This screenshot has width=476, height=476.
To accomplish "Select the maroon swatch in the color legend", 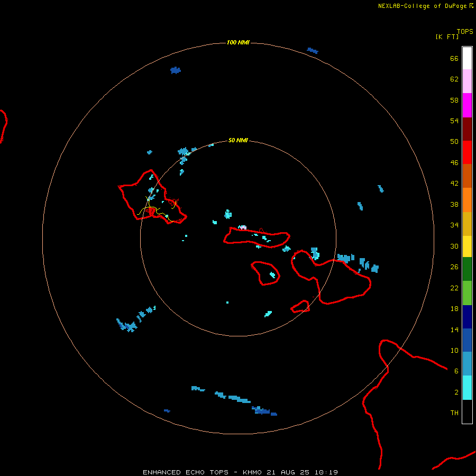I will pyautogui.click(x=467, y=129).
